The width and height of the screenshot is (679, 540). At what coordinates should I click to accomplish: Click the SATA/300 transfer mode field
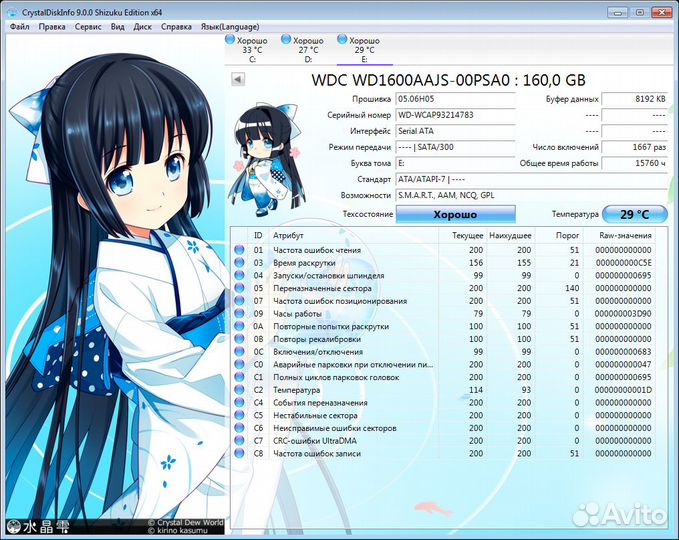[455, 147]
